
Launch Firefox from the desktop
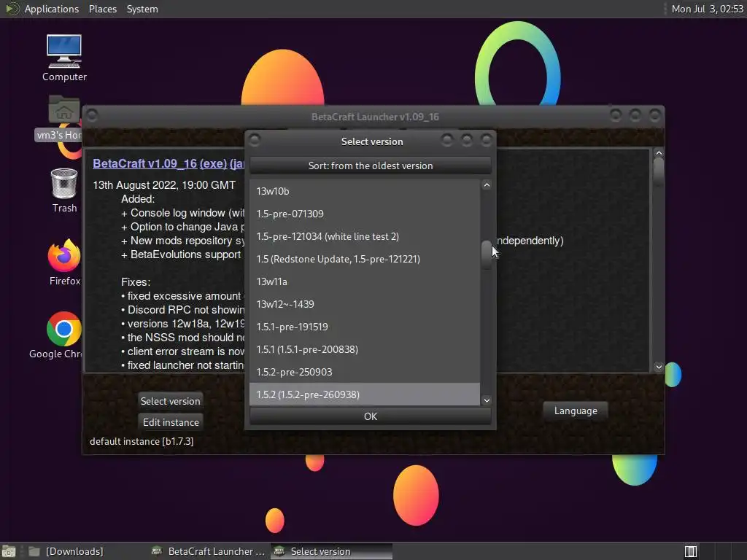64,262
